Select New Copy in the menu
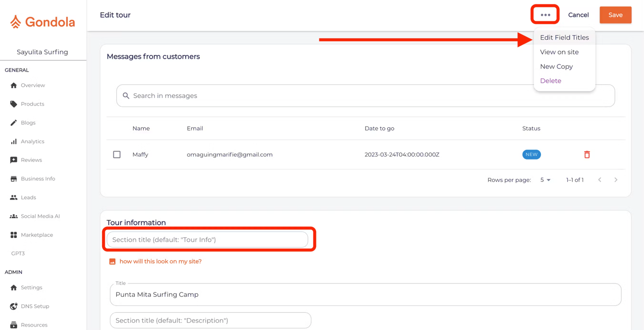Image resolution: width=644 pixels, height=330 pixels. click(556, 66)
